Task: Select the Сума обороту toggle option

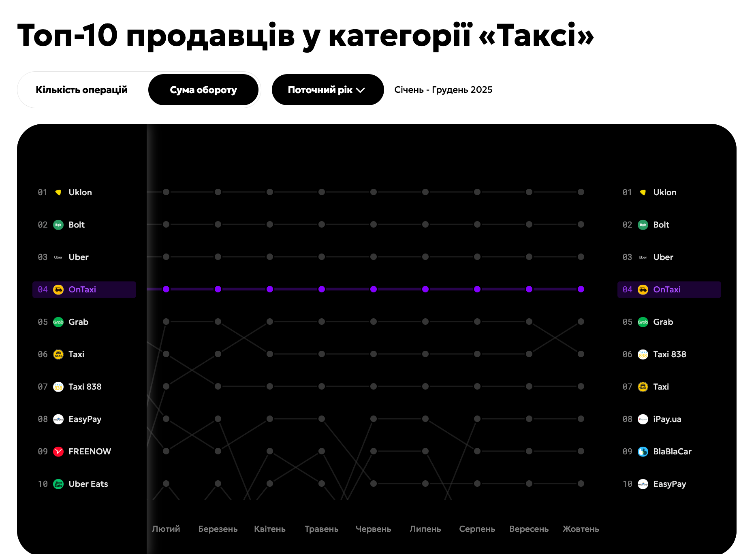Action: click(203, 90)
